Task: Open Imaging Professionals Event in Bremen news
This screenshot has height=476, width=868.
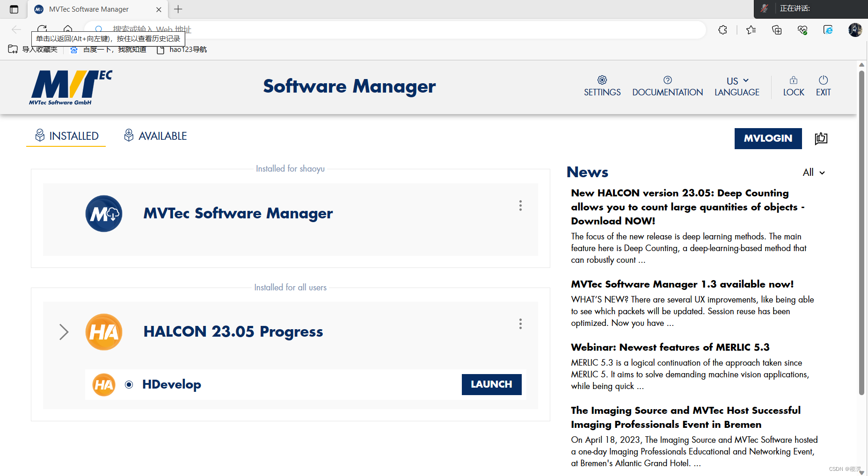Action: tap(686, 417)
